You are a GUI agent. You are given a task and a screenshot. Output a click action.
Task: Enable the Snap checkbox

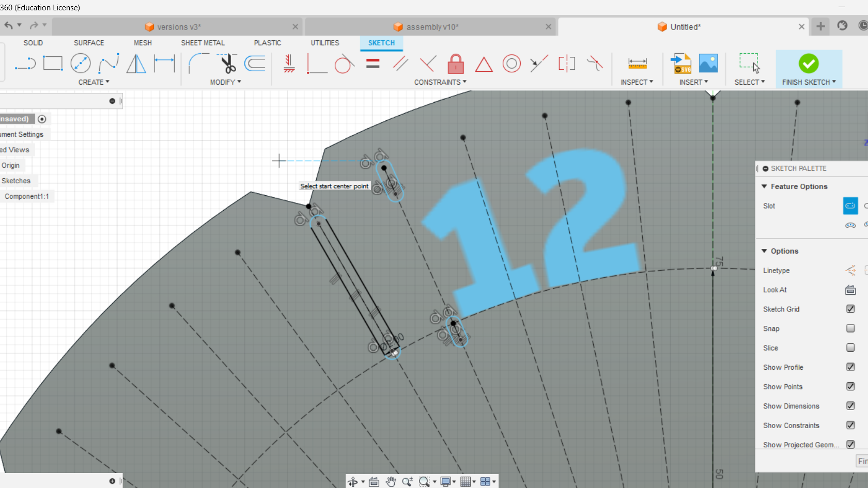click(x=850, y=328)
